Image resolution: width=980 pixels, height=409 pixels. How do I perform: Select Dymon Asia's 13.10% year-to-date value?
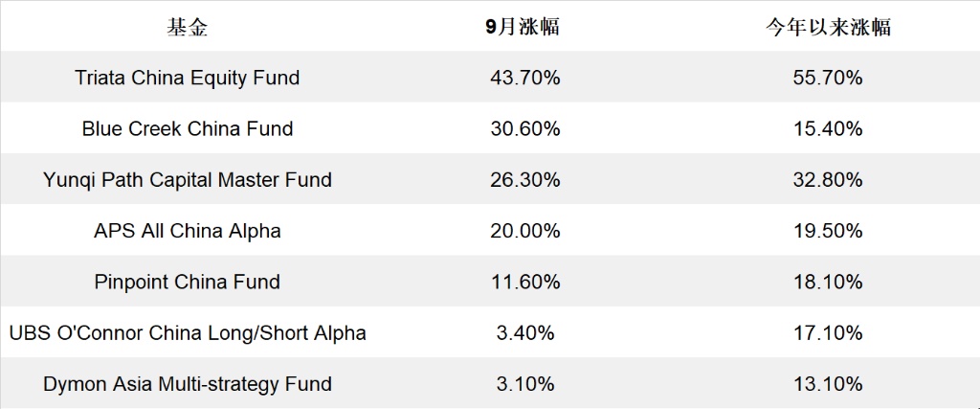[828, 384]
